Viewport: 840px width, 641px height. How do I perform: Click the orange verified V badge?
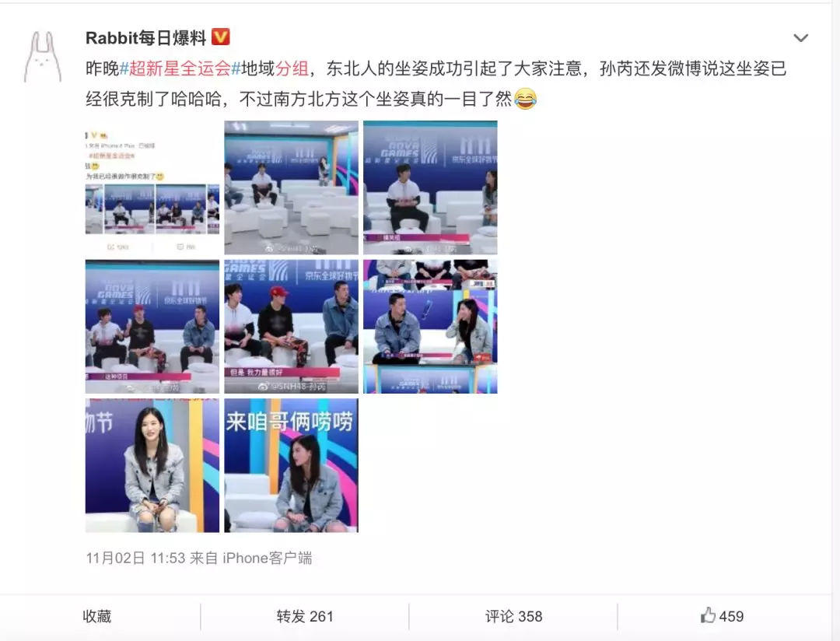click(x=221, y=37)
